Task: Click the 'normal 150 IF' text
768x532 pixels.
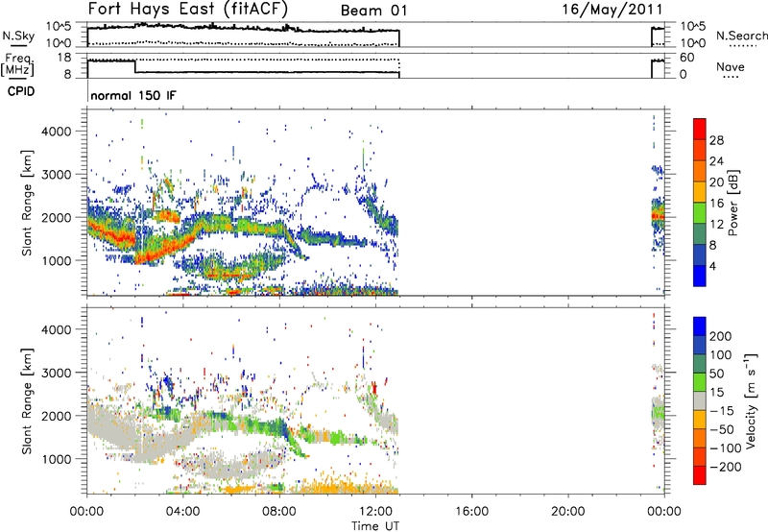Action: coord(133,95)
